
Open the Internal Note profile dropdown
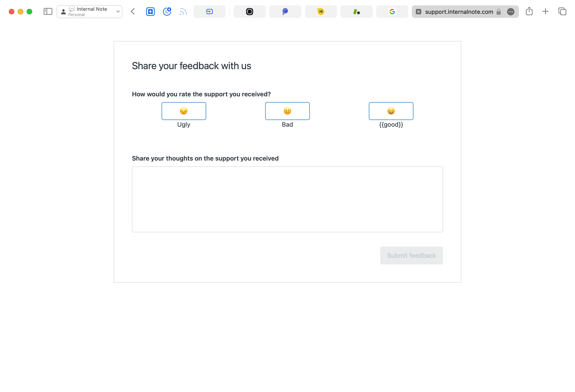(x=89, y=12)
